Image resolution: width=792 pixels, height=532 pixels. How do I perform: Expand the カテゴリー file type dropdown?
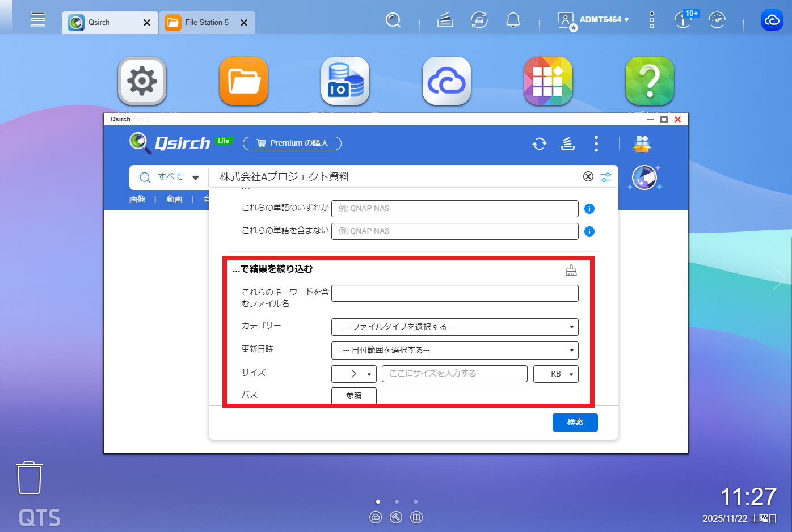pos(454,327)
